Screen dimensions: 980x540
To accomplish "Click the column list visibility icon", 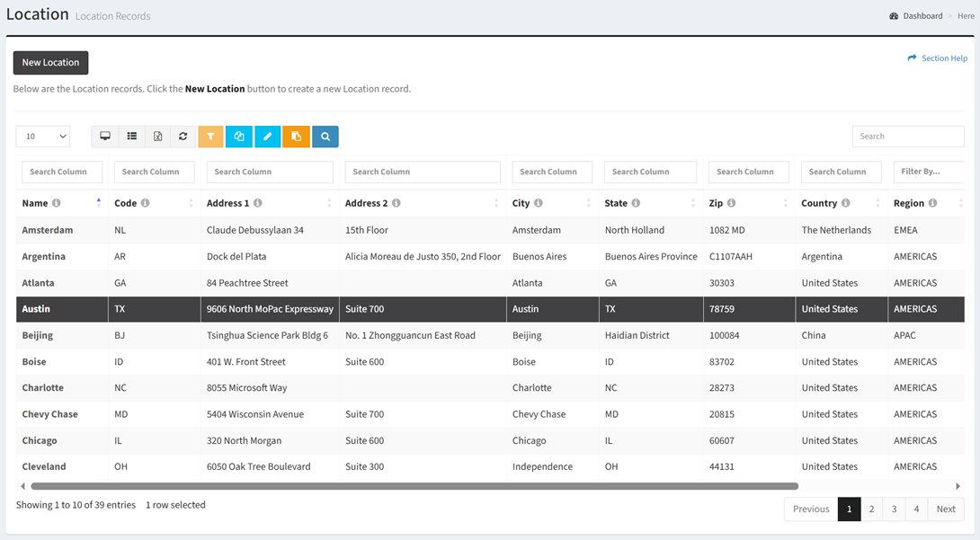I will (x=131, y=137).
